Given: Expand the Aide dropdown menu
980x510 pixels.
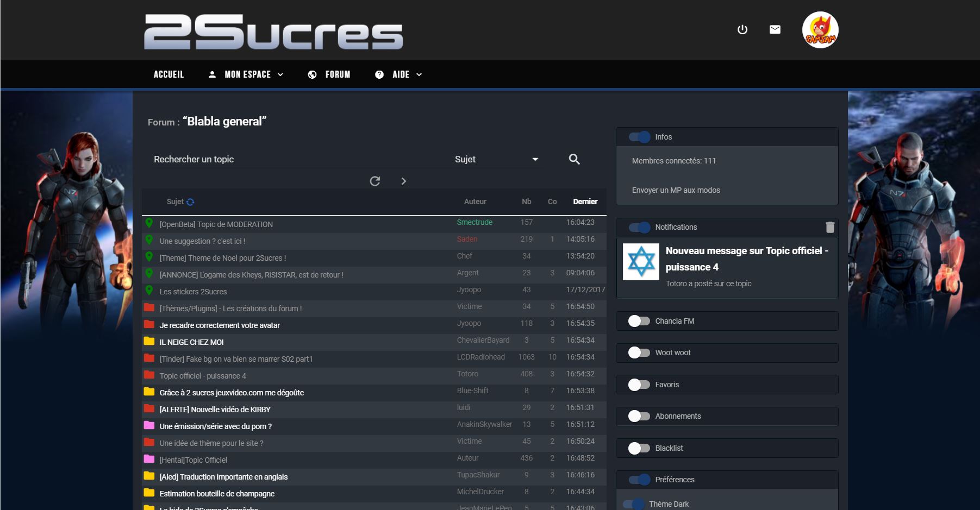Looking at the screenshot, I should pyautogui.click(x=398, y=74).
